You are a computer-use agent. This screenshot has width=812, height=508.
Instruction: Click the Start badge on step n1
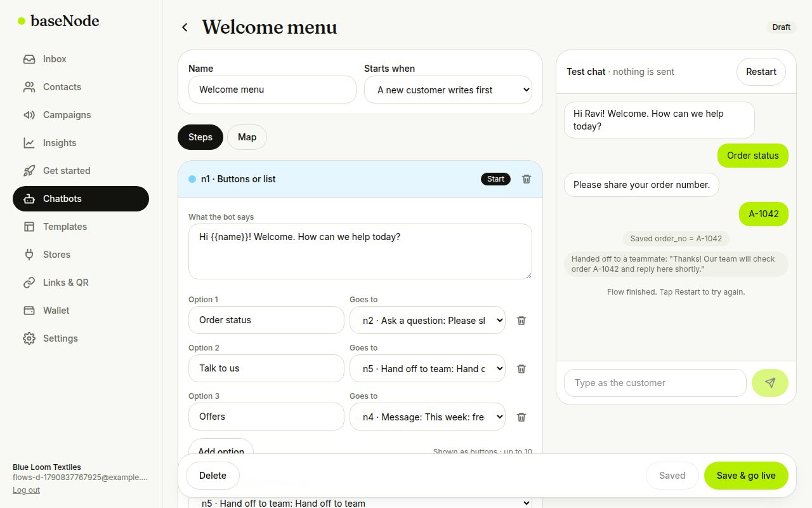point(495,179)
